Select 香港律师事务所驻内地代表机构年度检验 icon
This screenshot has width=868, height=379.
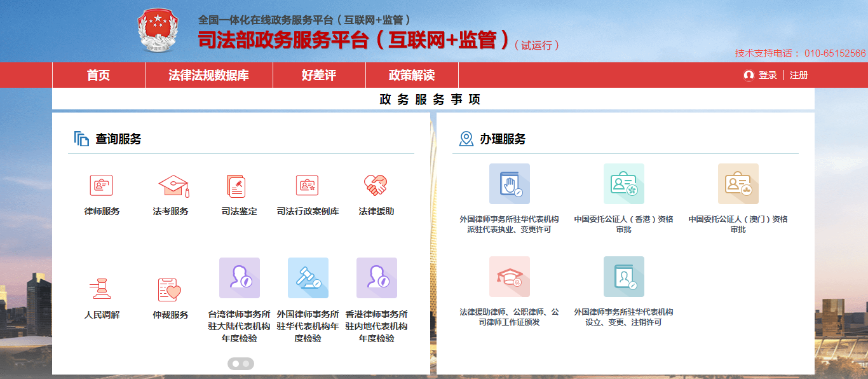(x=376, y=278)
